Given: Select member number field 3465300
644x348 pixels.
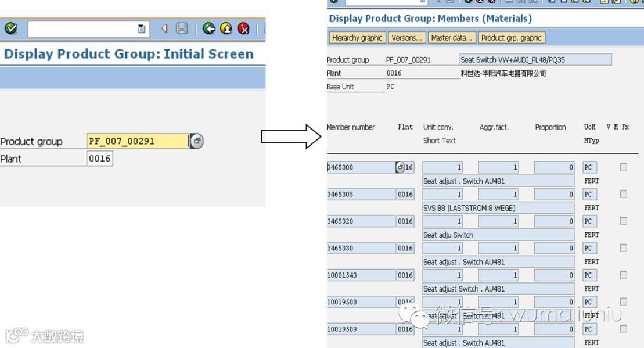Looking at the screenshot, I should point(361,167).
